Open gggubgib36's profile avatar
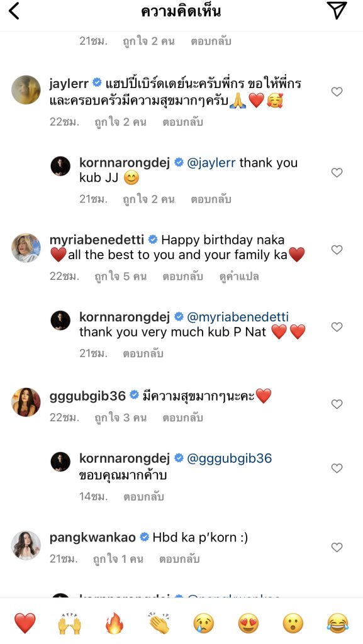Screen dimensions: 363x644 (x=26, y=402)
